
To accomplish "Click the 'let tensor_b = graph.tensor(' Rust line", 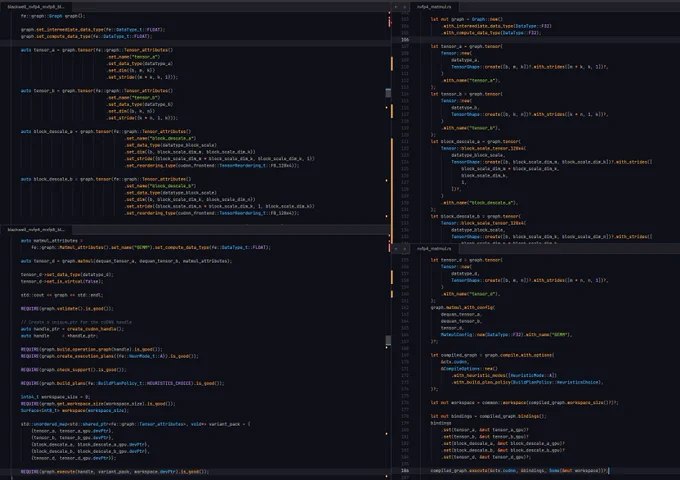I will [467, 94].
